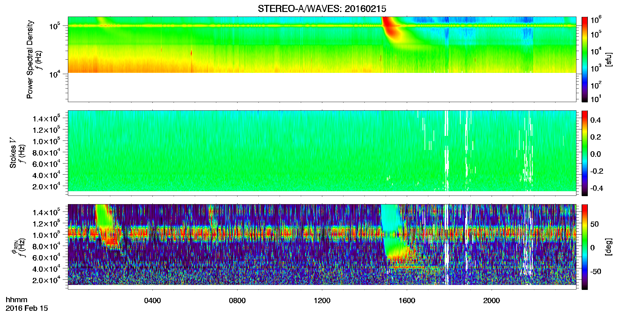Image resolution: width=644 pixels, height=332 pixels.
Task: Select the Stokes V colorbar
Action: click(585, 153)
